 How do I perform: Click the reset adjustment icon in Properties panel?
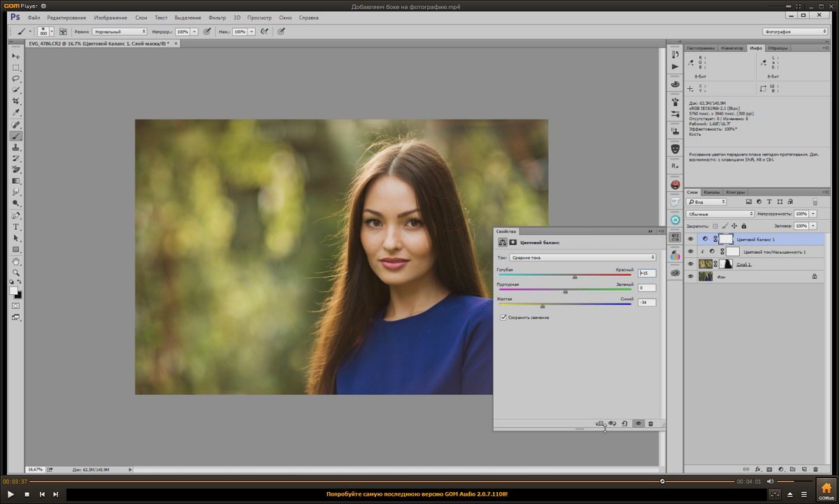tap(624, 424)
